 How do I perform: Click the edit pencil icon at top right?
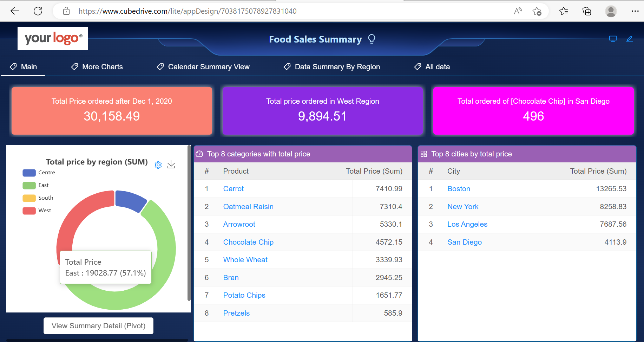tap(630, 39)
